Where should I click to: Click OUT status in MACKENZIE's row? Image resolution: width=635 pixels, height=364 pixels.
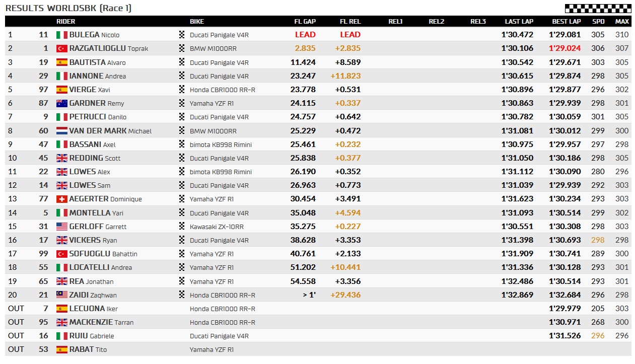click(x=16, y=322)
